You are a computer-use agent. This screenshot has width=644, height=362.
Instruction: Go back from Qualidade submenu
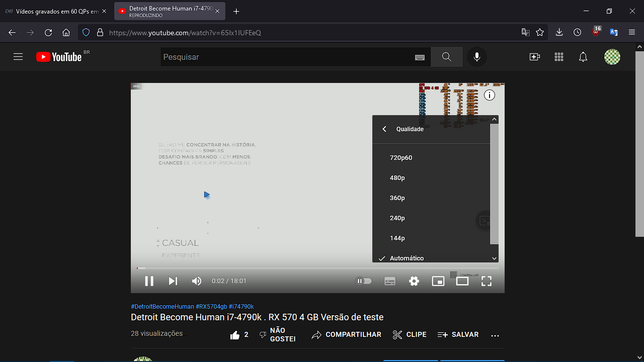384,129
